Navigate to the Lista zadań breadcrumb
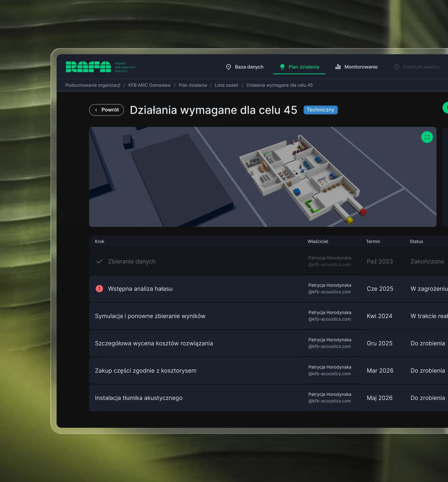Image resolution: width=448 pixels, height=482 pixels. 226,85
